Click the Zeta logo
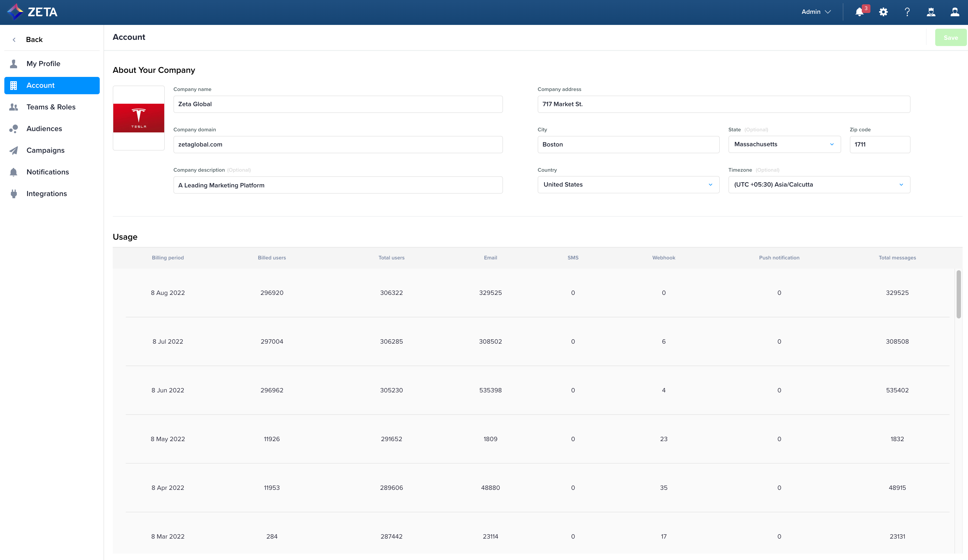Image resolution: width=968 pixels, height=560 pixels. pyautogui.click(x=32, y=12)
